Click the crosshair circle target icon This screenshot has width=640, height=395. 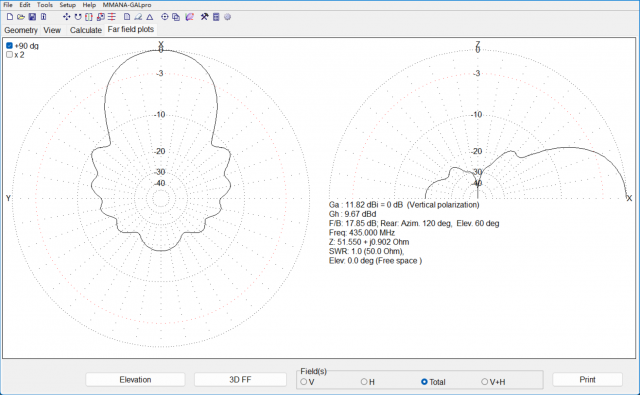pyautogui.click(x=164, y=17)
